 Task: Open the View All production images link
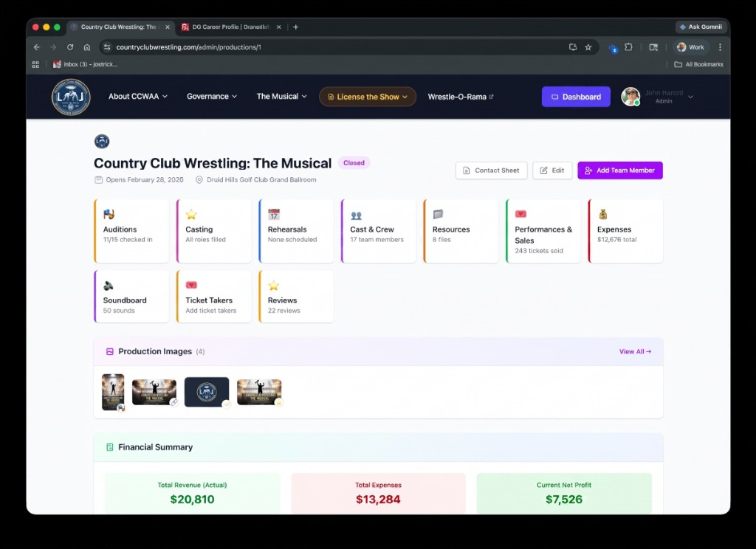[x=633, y=351]
